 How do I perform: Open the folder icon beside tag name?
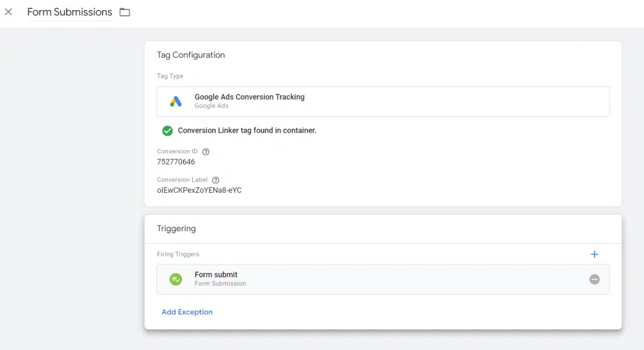pyautogui.click(x=125, y=13)
